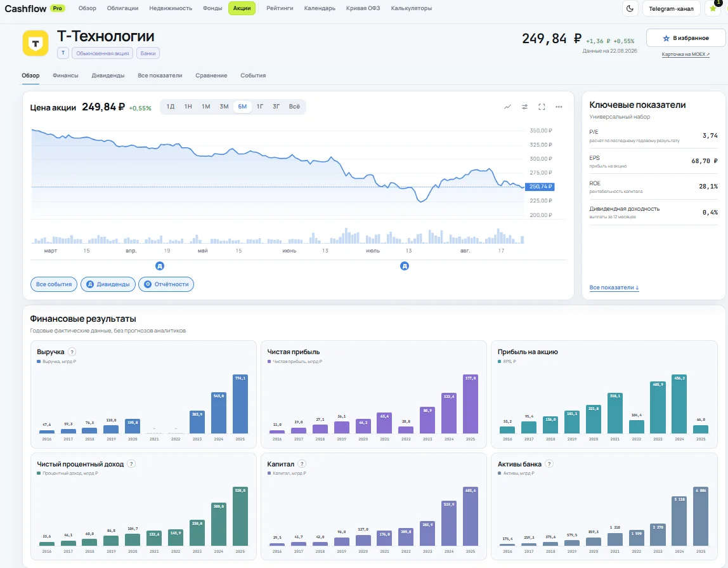
Task: Toggle Отчётности events filter
Action: click(x=166, y=284)
